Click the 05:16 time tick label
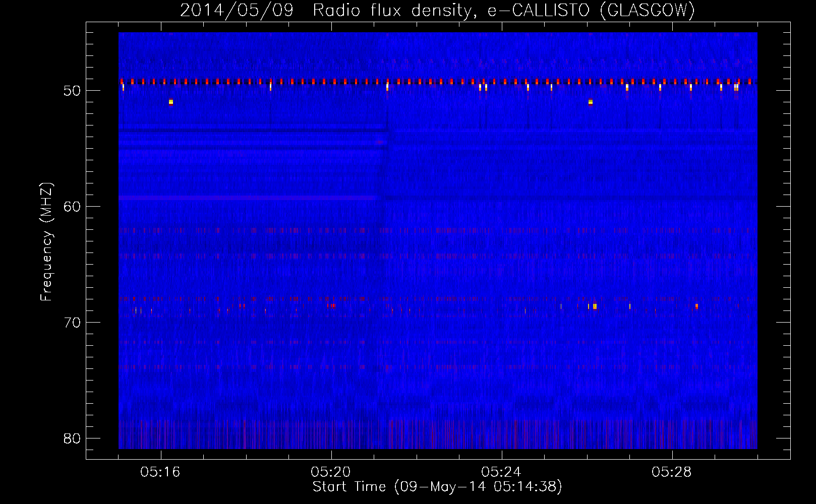 [x=160, y=472]
